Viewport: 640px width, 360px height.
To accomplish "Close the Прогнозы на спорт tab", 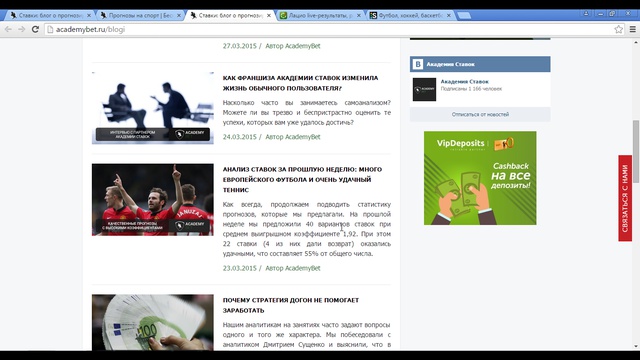I will click(x=179, y=15).
